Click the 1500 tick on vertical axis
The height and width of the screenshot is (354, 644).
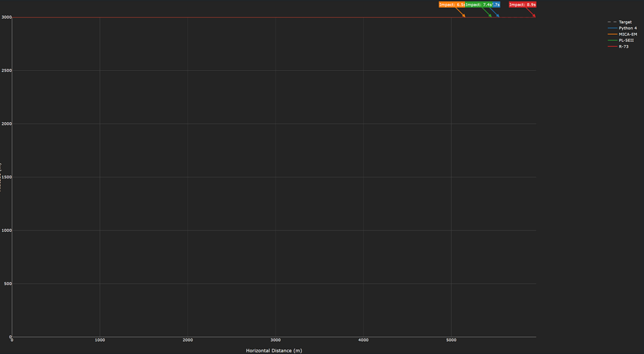click(5, 178)
